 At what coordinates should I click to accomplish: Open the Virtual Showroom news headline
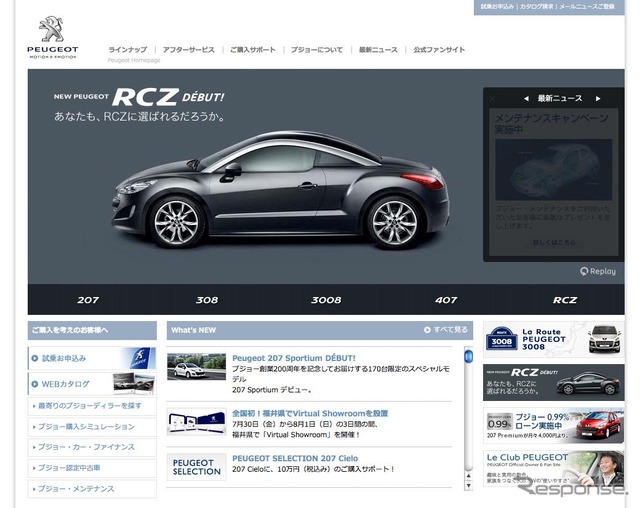point(310,413)
